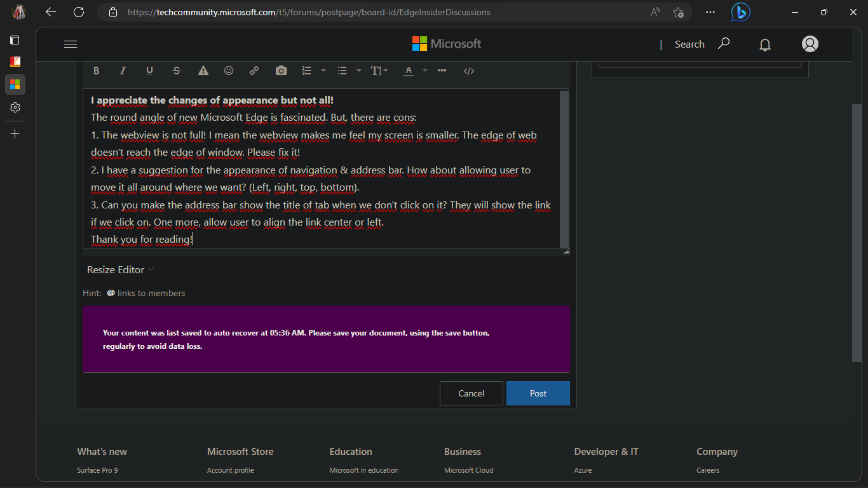Apply italic formatting
Viewport: 868px width, 488px height.
(x=123, y=71)
